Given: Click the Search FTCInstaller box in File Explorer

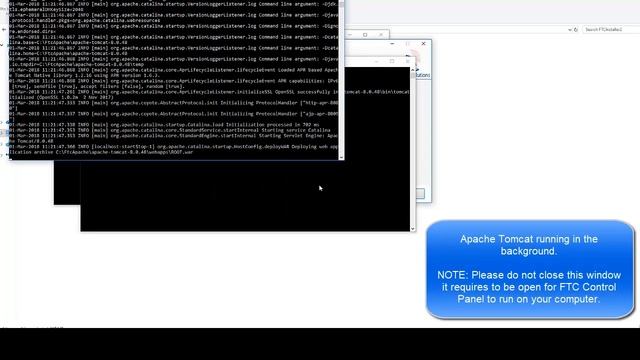Looking at the screenshot, I should pyautogui.click(x=611, y=29).
